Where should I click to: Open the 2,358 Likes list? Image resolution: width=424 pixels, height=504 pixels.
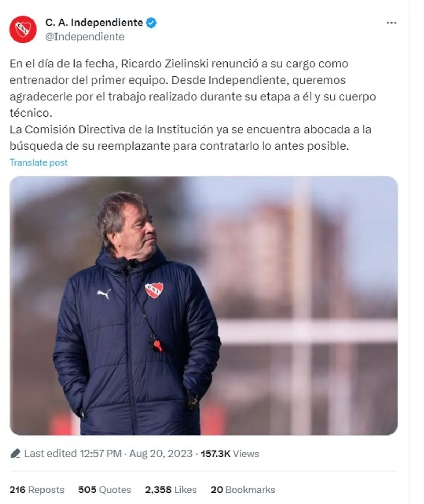pos(171,490)
